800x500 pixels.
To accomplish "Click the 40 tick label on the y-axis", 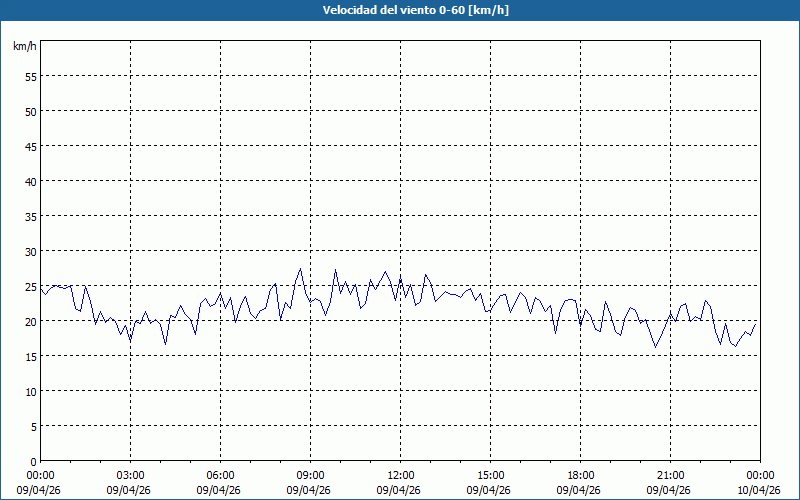I will click(x=30, y=181).
